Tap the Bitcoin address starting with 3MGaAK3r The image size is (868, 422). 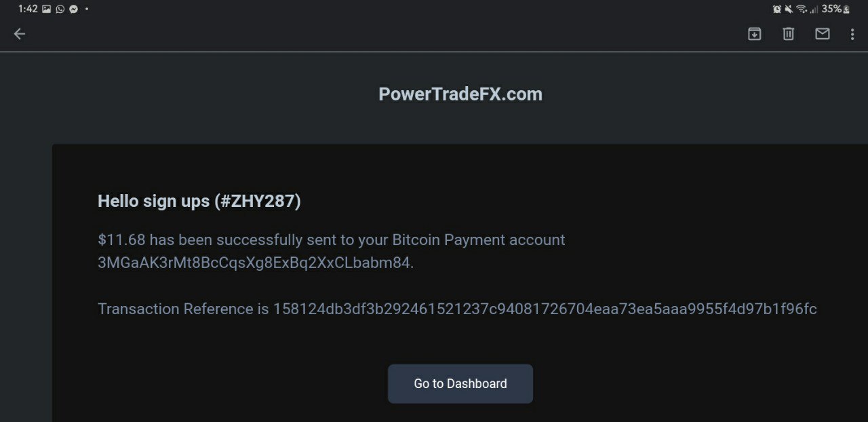(x=255, y=263)
